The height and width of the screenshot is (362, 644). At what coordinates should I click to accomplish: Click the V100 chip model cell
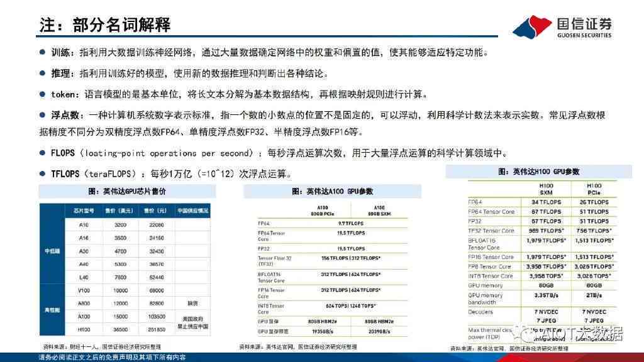click(84, 290)
